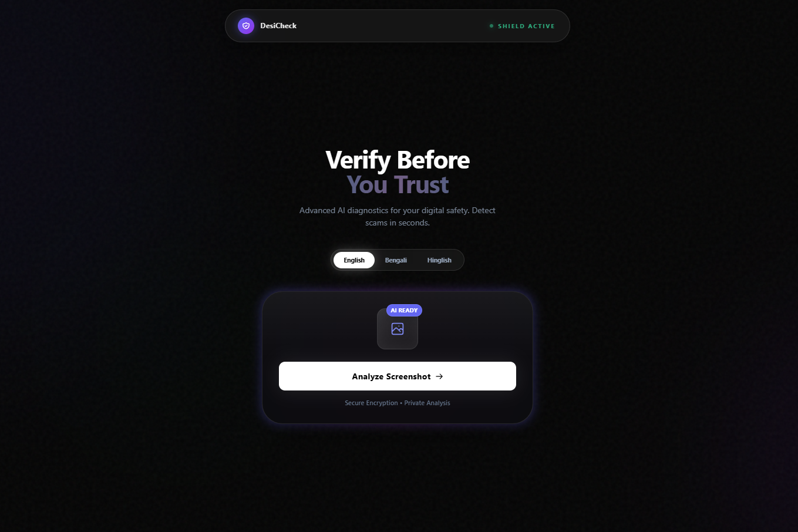Click the green Shield Active status dot
The image size is (798, 532).
click(x=491, y=26)
